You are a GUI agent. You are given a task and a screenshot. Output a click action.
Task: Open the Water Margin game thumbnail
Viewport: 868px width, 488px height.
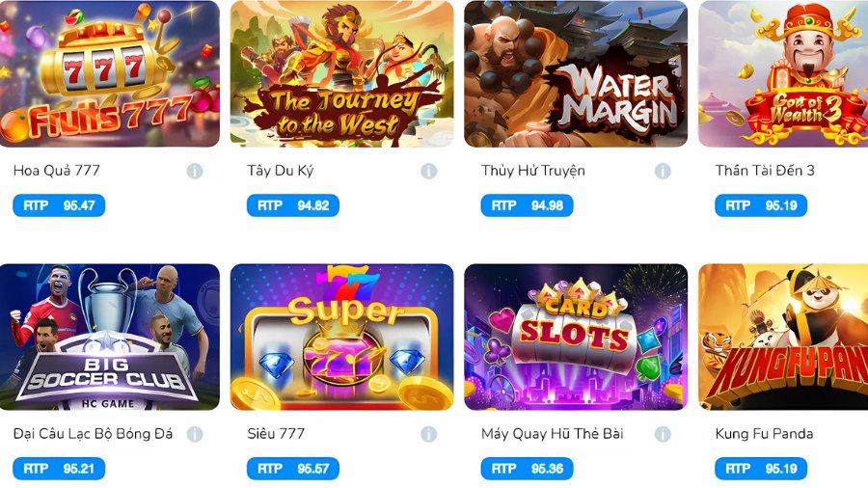pyautogui.click(x=576, y=73)
